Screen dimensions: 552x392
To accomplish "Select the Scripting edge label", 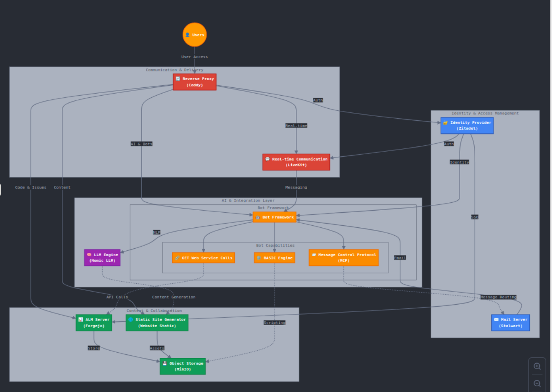I will pos(275,323).
